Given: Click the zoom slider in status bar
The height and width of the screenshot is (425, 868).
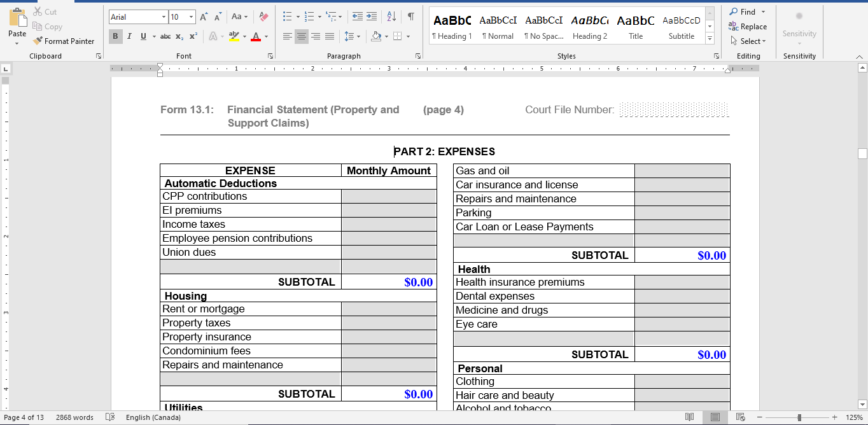Looking at the screenshot, I should (x=799, y=417).
